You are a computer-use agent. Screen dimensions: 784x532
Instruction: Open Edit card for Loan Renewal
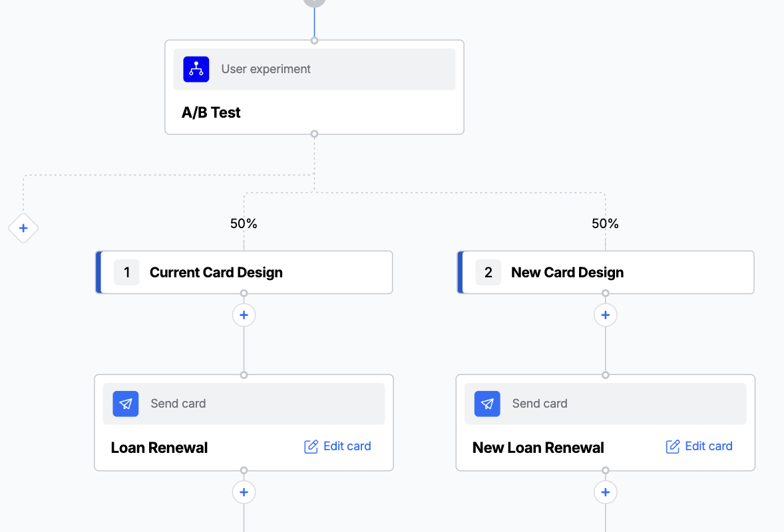pyautogui.click(x=337, y=446)
